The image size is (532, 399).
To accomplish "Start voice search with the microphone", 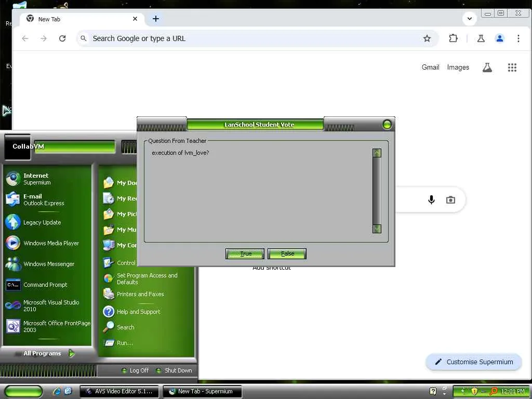I will 431,199.
